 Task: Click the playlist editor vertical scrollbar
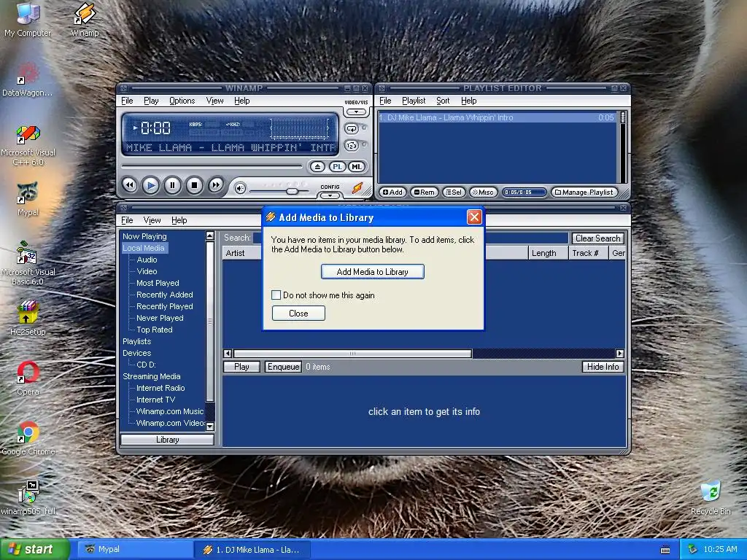(622, 147)
